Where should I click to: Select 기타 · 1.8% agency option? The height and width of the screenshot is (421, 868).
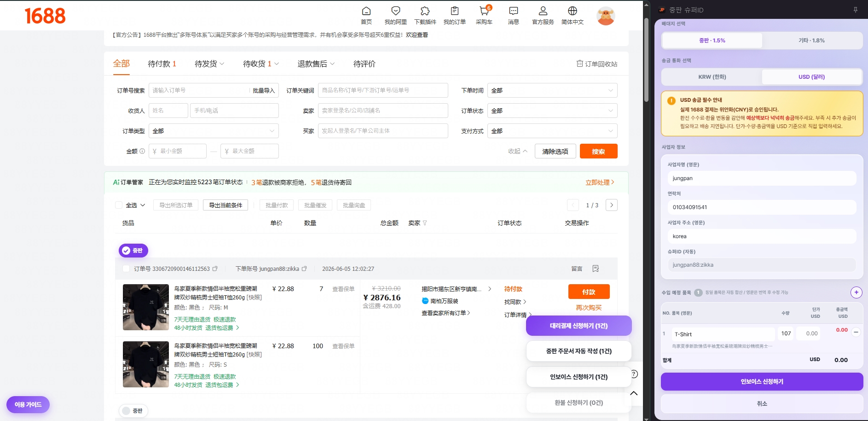coord(811,41)
